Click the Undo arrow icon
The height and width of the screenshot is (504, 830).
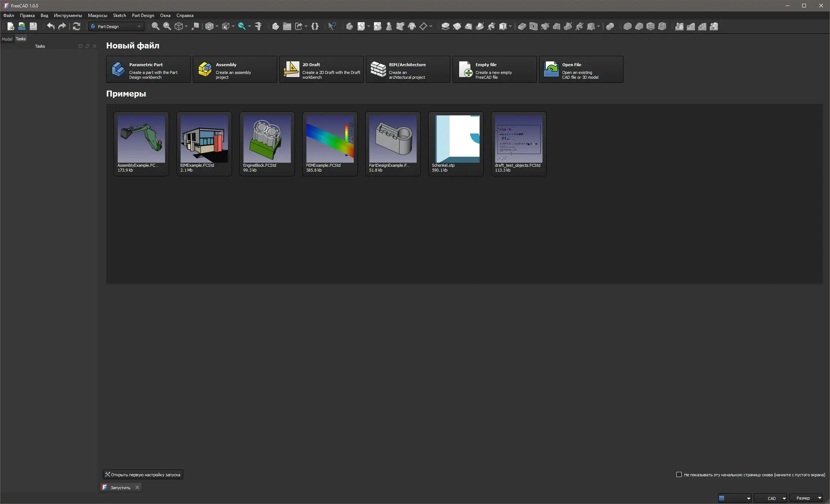(x=51, y=26)
